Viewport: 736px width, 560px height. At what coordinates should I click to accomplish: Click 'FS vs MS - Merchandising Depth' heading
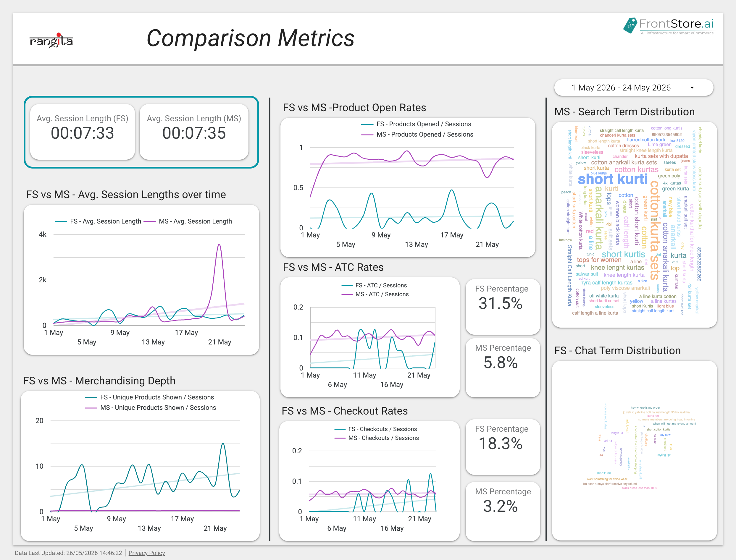tap(99, 381)
